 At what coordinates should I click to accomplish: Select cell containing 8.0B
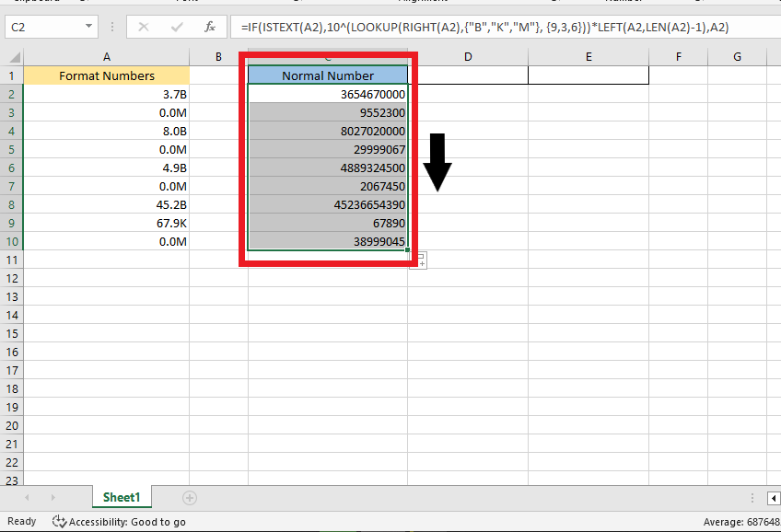(107, 131)
